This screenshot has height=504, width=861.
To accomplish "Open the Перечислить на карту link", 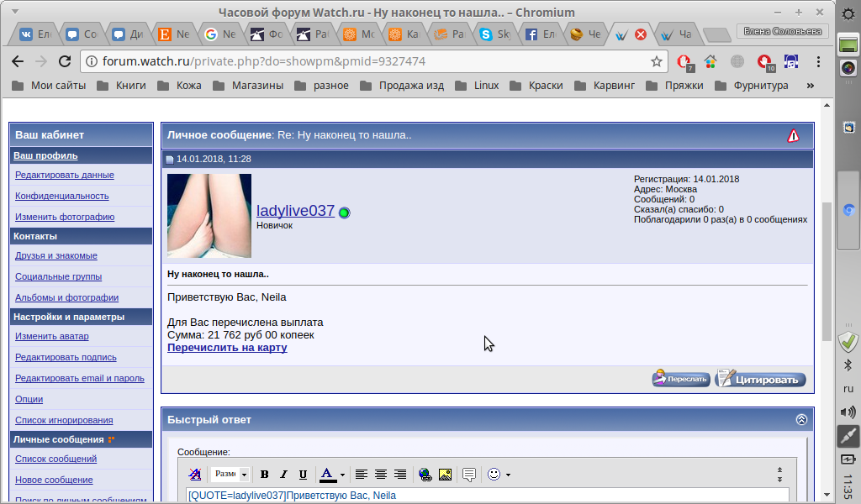I will pos(227,348).
